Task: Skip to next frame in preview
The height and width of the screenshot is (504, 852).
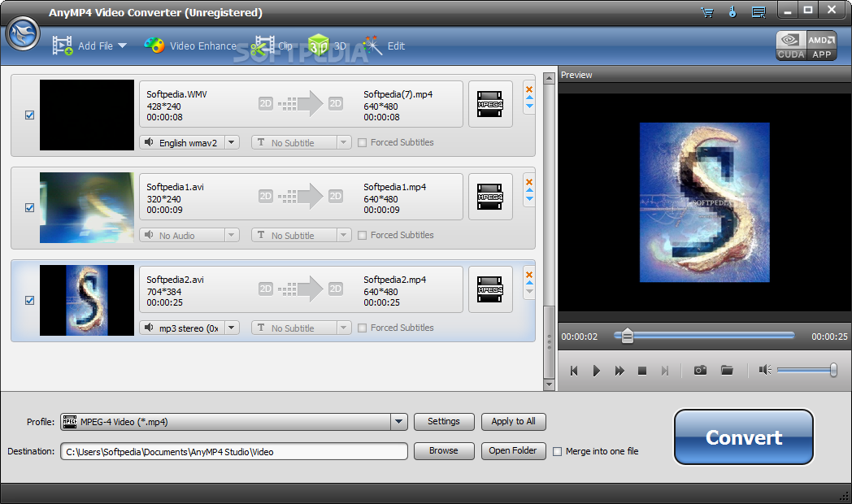Action: (664, 371)
